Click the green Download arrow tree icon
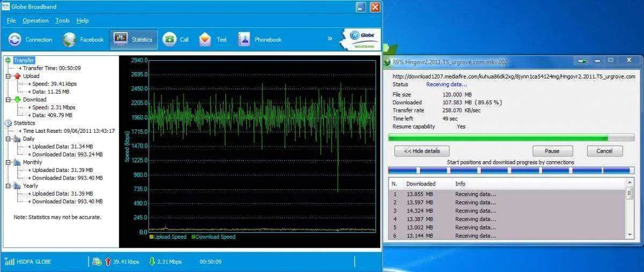Image resolution: width=644 pixels, height=272 pixels. (x=17, y=99)
